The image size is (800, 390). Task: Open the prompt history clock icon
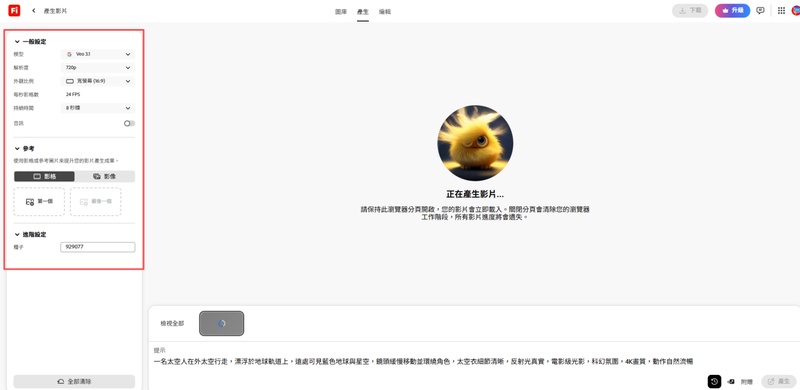point(714,381)
